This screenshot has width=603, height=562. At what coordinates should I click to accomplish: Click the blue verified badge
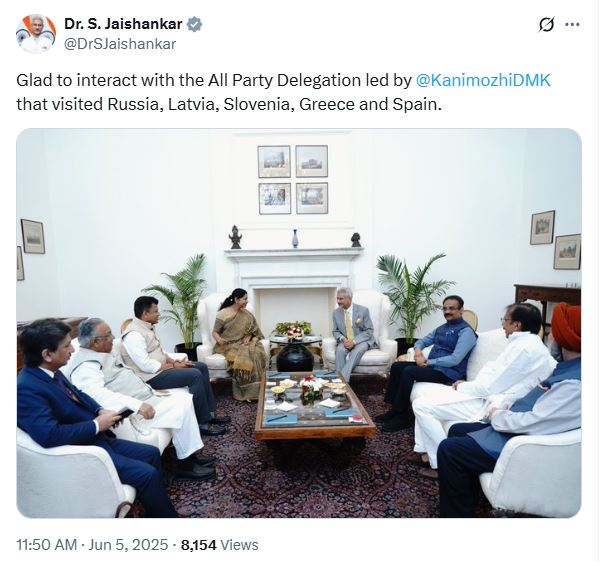coord(195,24)
